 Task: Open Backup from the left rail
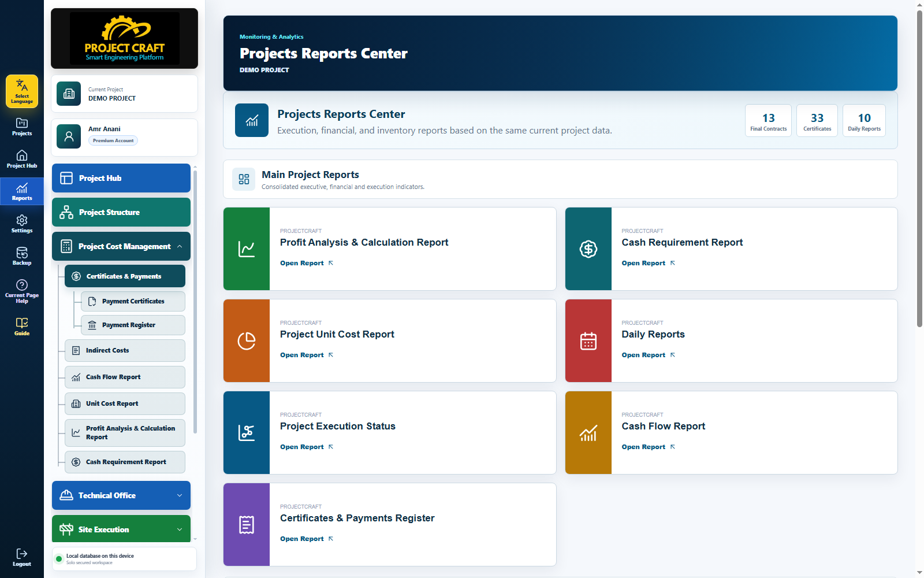(x=22, y=256)
